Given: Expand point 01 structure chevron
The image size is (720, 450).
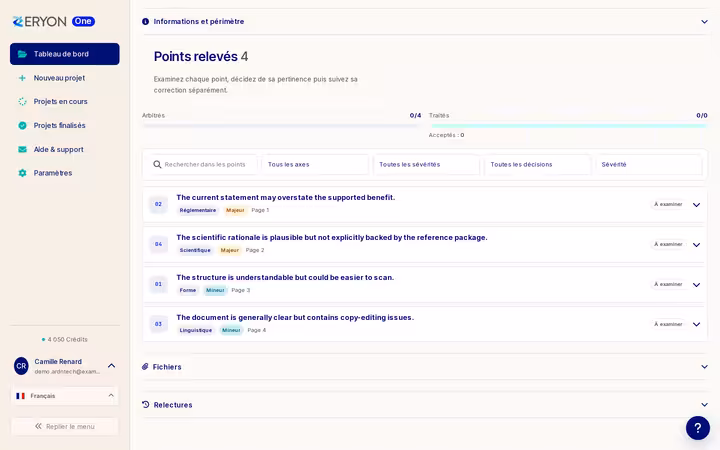Looking at the screenshot, I should (x=697, y=285).
